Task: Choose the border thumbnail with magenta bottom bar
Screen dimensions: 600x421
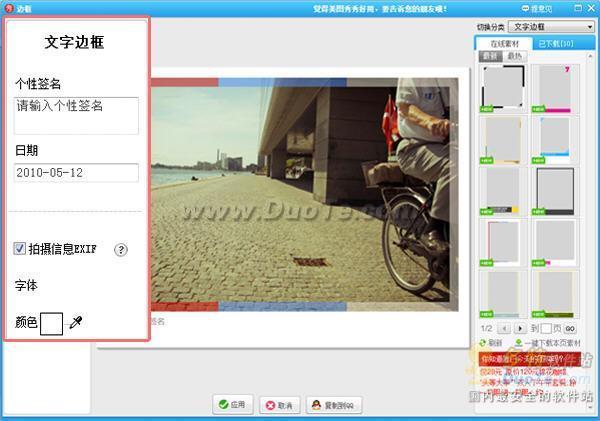Action: tap(555, 88)
